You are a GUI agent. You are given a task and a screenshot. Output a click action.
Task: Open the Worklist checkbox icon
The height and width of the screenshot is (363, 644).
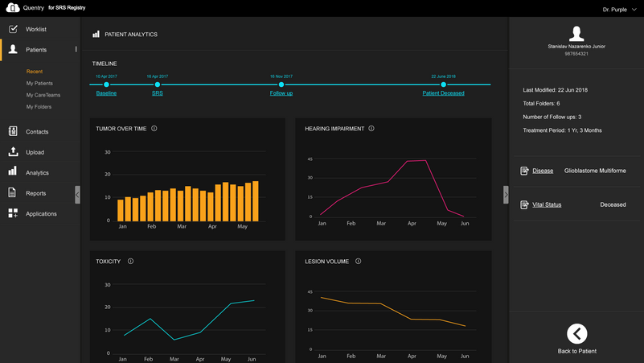[x=13, y=29]
